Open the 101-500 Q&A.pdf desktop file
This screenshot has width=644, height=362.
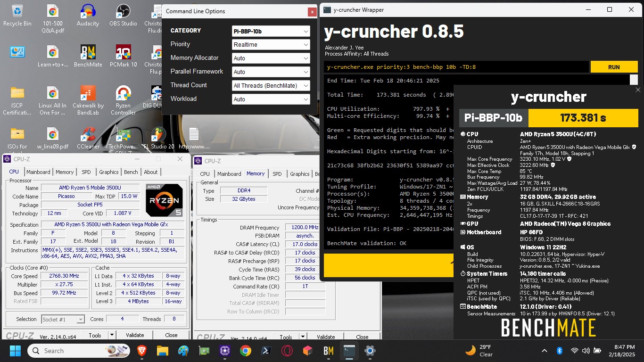pyautogui.click(x=53, y=19)
